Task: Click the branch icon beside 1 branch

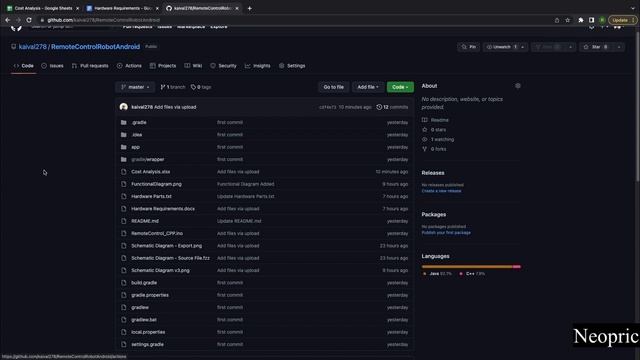Action: [x=163, y=87]
